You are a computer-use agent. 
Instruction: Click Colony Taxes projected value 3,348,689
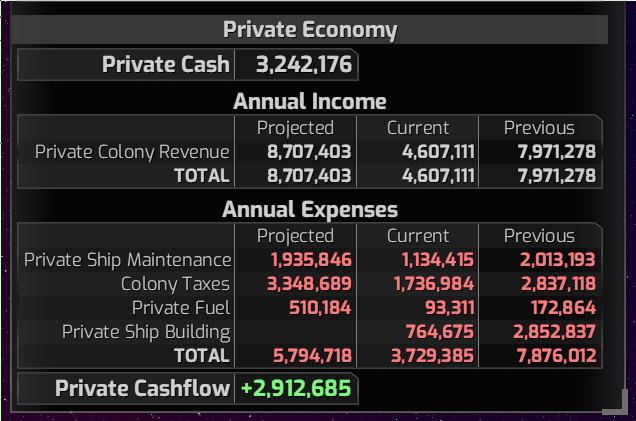[309, 284]
